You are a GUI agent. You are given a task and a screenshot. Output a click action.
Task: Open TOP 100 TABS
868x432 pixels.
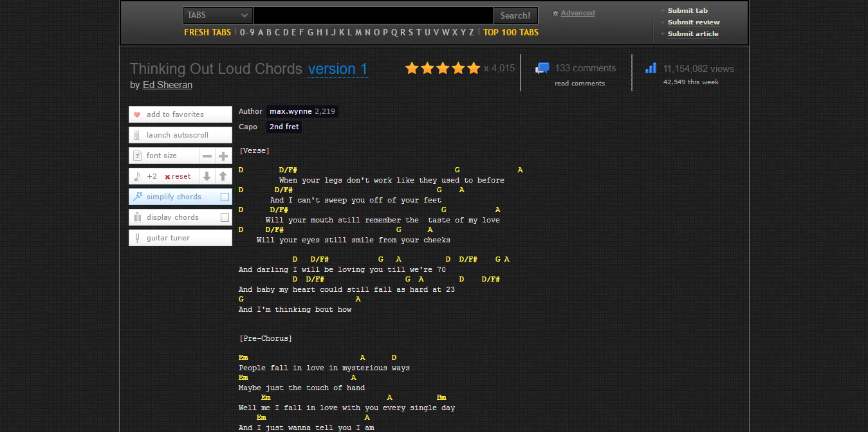click(511, 32)
